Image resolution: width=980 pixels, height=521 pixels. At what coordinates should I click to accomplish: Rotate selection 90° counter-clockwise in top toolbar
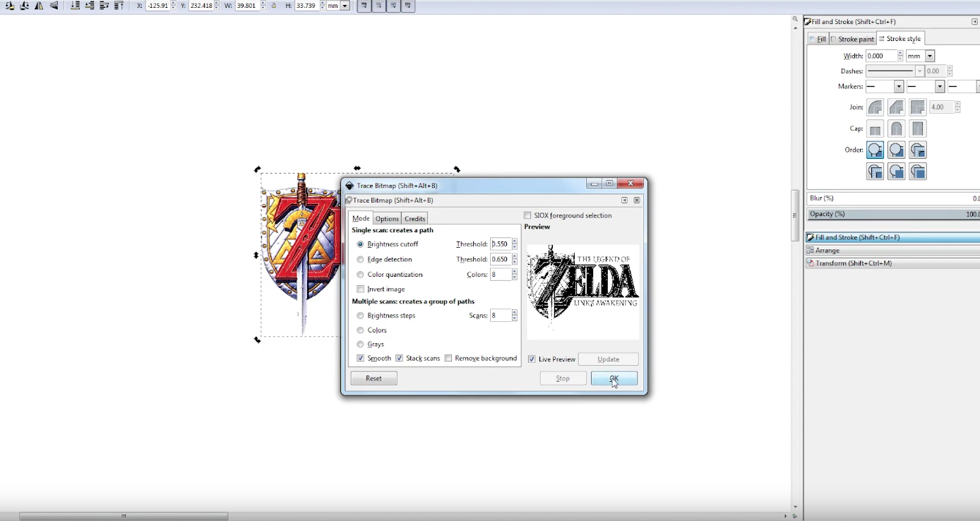point(11,6)
